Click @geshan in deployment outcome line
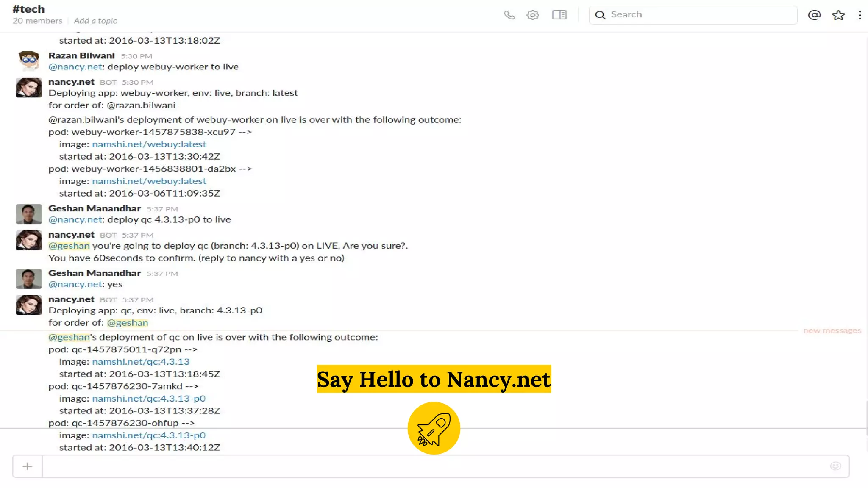The height and width of the screenshot is (488, 868). point(69,337)
